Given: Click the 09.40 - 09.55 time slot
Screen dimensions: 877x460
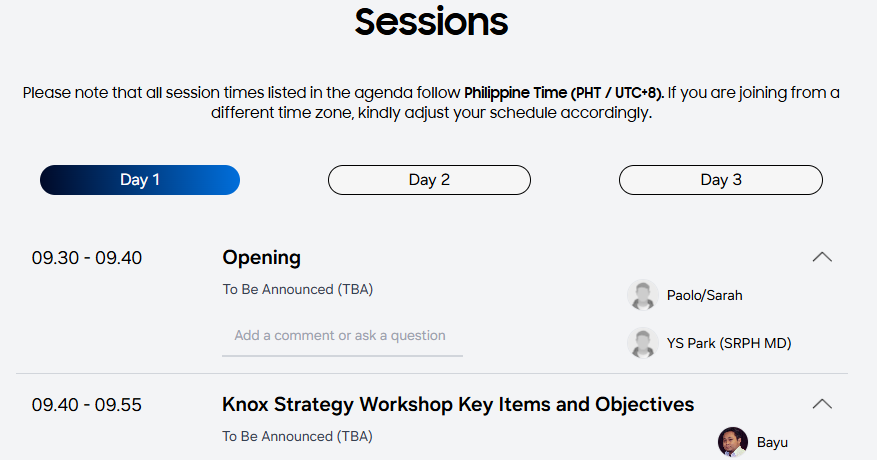Looking at the screenshot, I should (x=87, y=405).
